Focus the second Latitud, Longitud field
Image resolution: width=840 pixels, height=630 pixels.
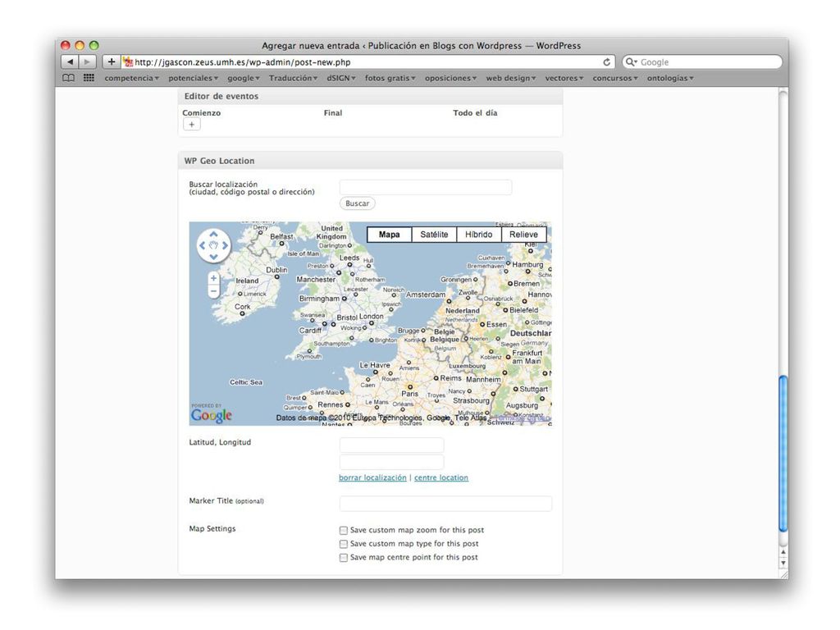click(391, 462)
